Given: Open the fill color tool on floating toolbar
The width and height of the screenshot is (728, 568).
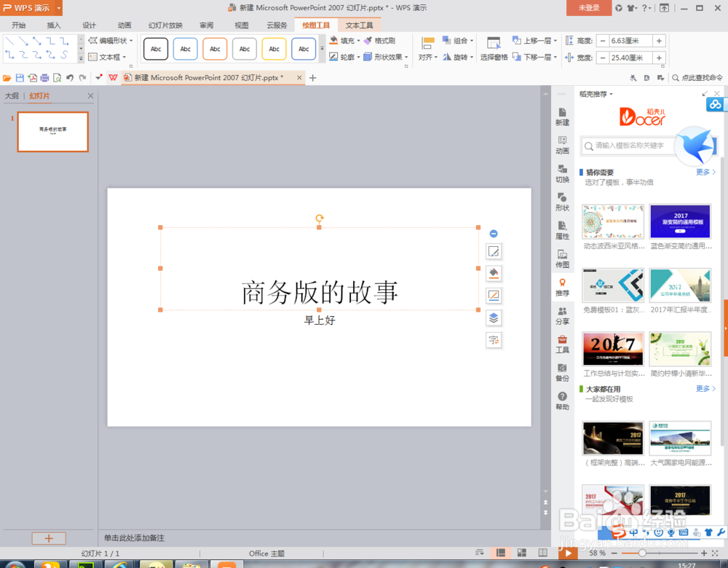Looking at the screenshot, I should [x=494, y=273].
